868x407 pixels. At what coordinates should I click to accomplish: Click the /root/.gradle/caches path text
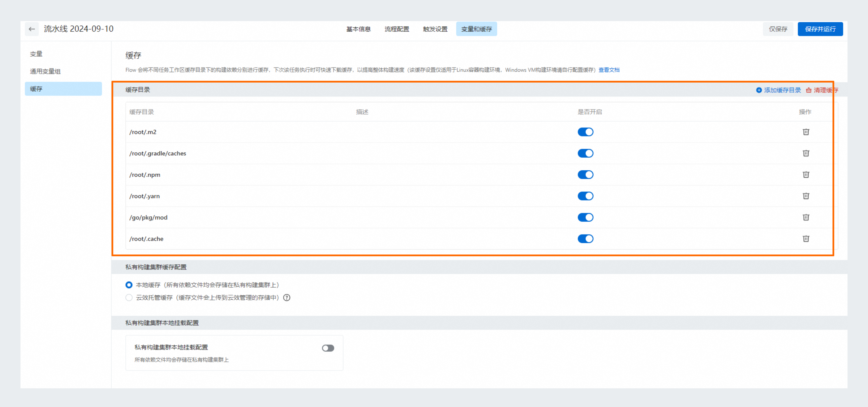point(158,153)
